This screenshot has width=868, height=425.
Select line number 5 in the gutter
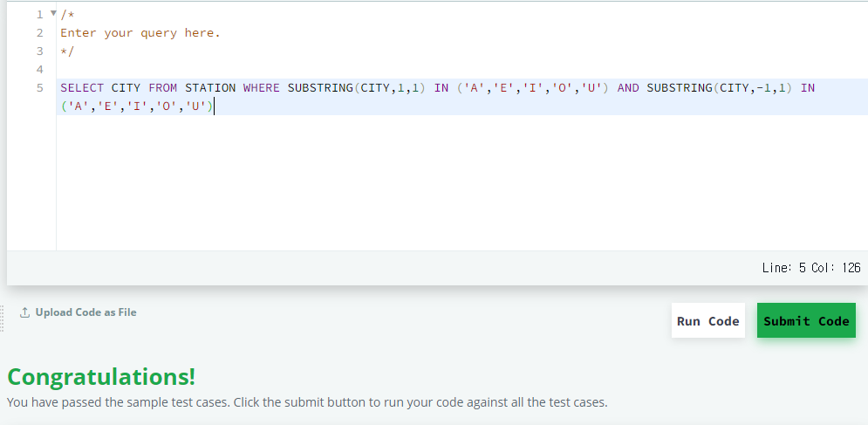click(x=39, y=87)
